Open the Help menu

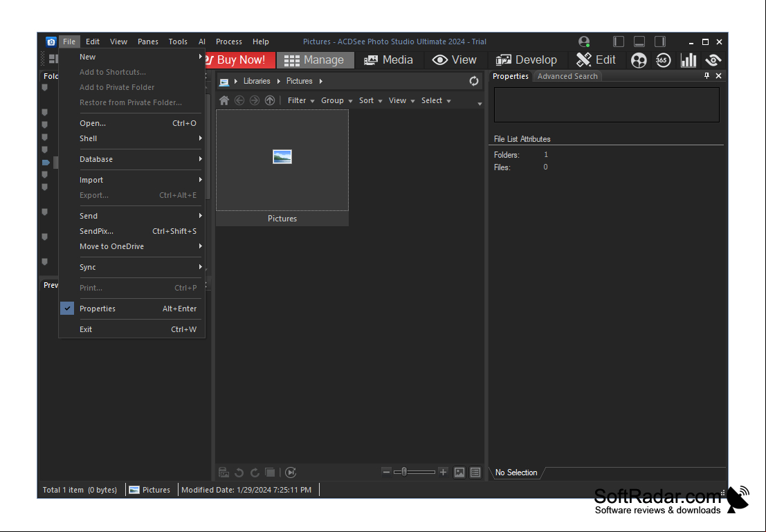coord(261,42)
